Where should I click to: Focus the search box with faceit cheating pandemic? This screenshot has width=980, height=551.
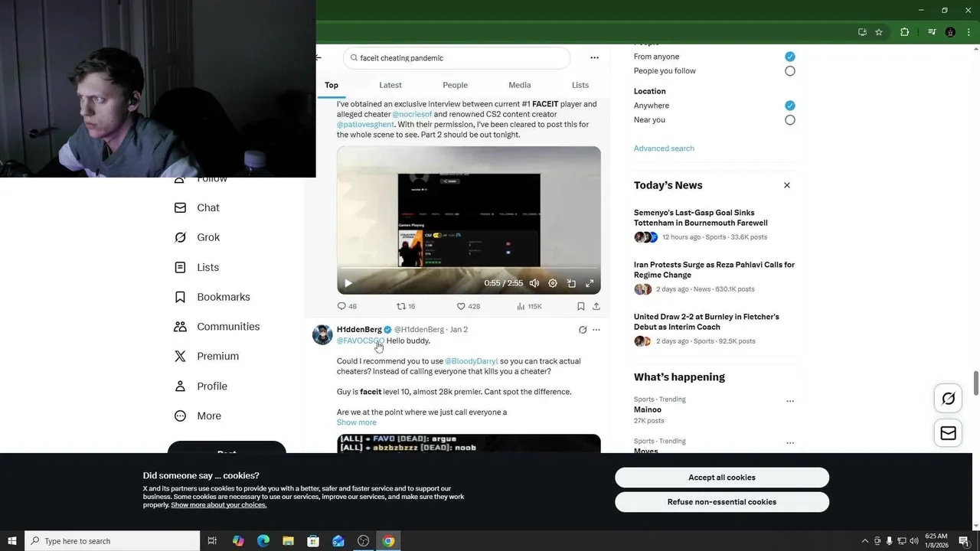(457, 58)
